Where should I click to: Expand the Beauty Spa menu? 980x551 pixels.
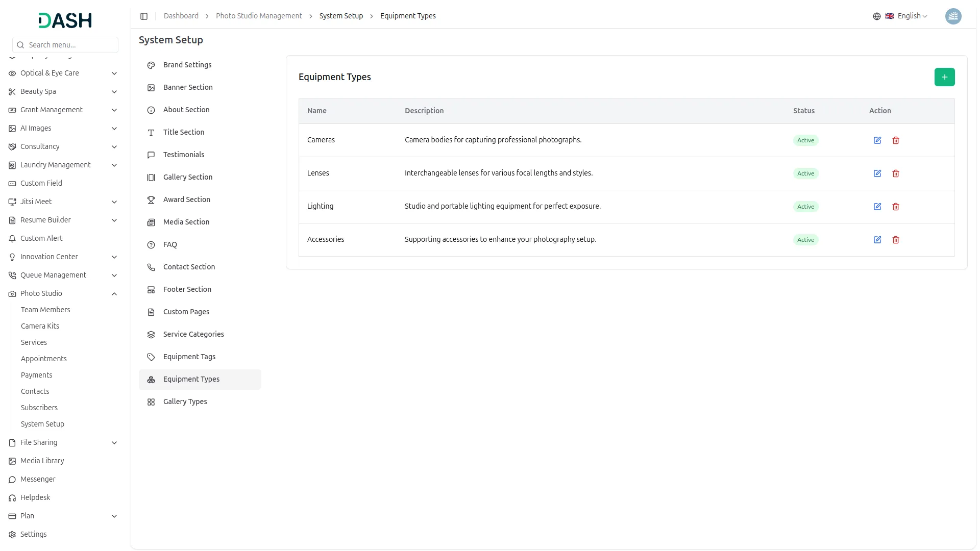(114, 92)
